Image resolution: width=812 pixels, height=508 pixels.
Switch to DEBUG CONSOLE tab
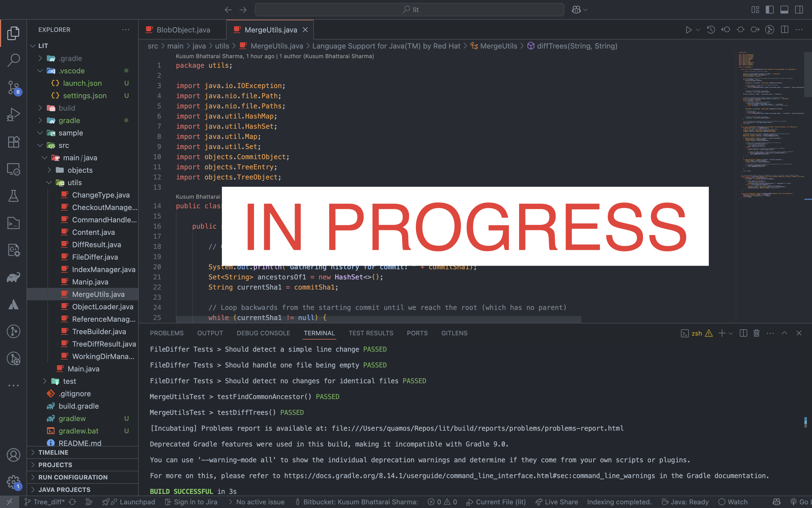click(263, 333)
